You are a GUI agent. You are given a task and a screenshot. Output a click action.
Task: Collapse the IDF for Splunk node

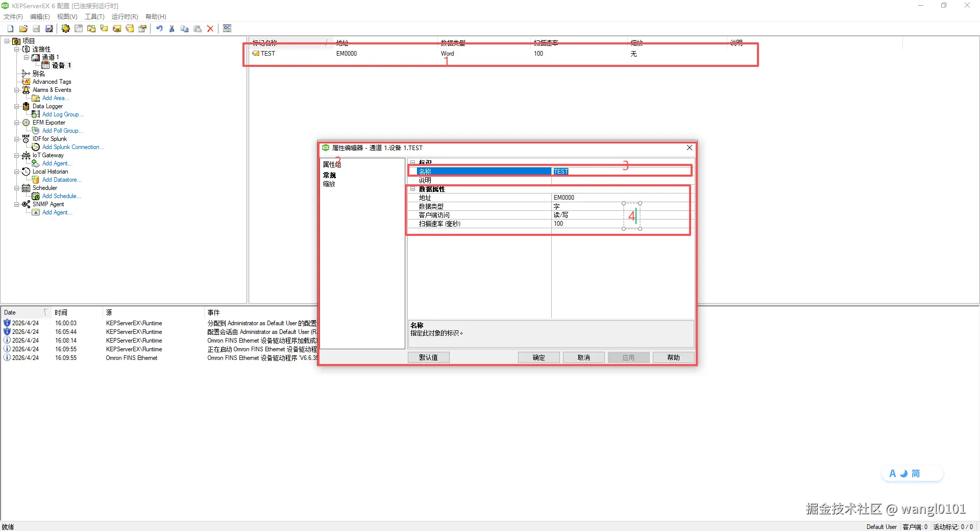[x=17, y=139]
